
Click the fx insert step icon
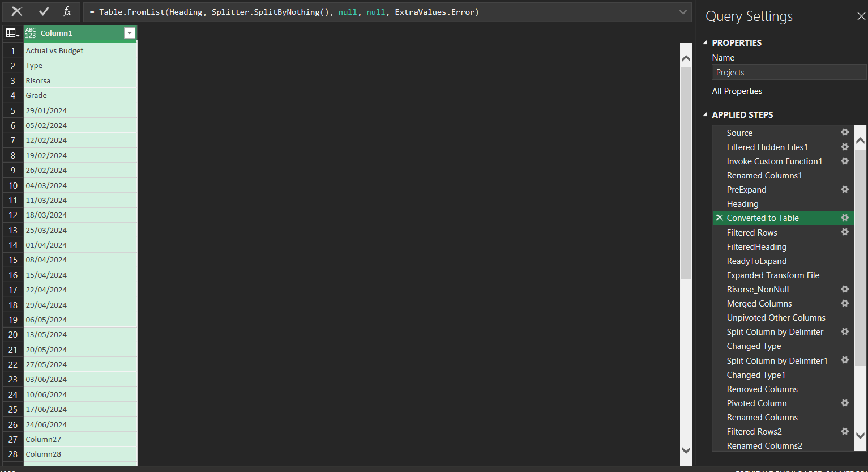pyautogui.click(x=67, y=11)
